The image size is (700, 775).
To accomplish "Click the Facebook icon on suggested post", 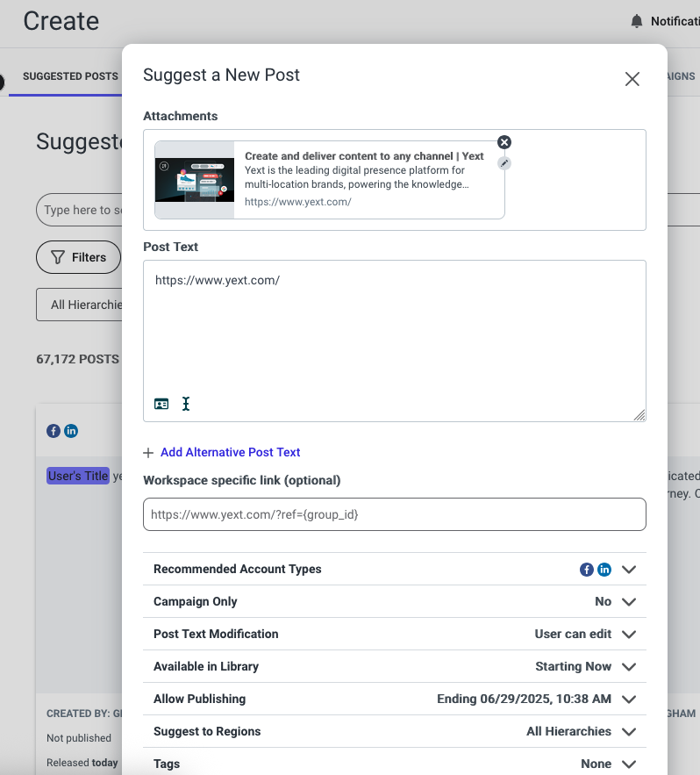I will click(54, 431).
